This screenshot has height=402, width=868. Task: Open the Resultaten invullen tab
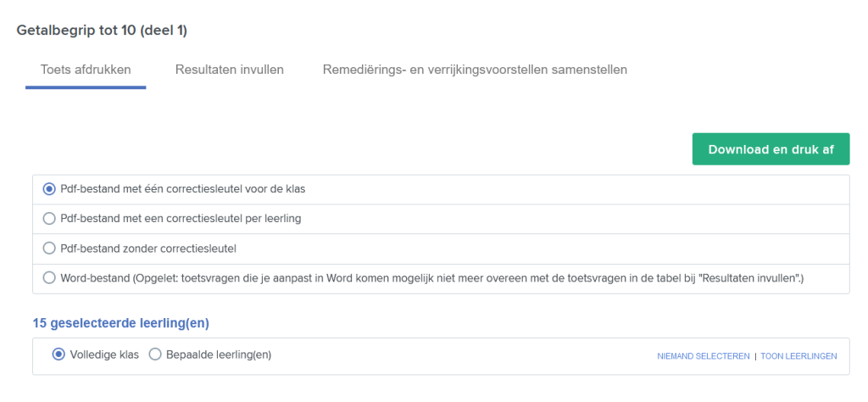[x=230, y=70]
